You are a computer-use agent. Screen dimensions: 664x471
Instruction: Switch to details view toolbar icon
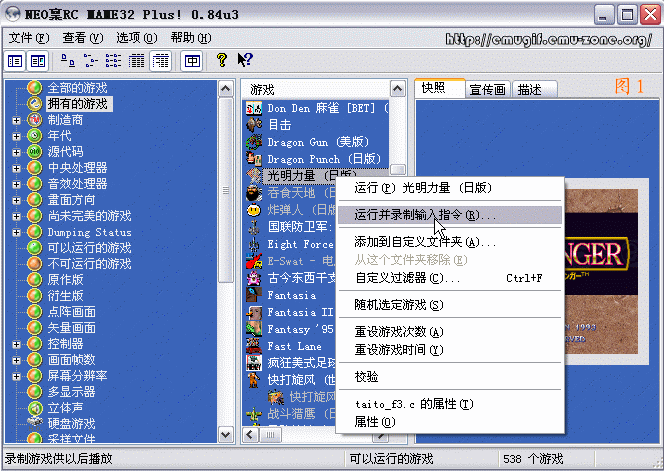(x=136, y=61)
